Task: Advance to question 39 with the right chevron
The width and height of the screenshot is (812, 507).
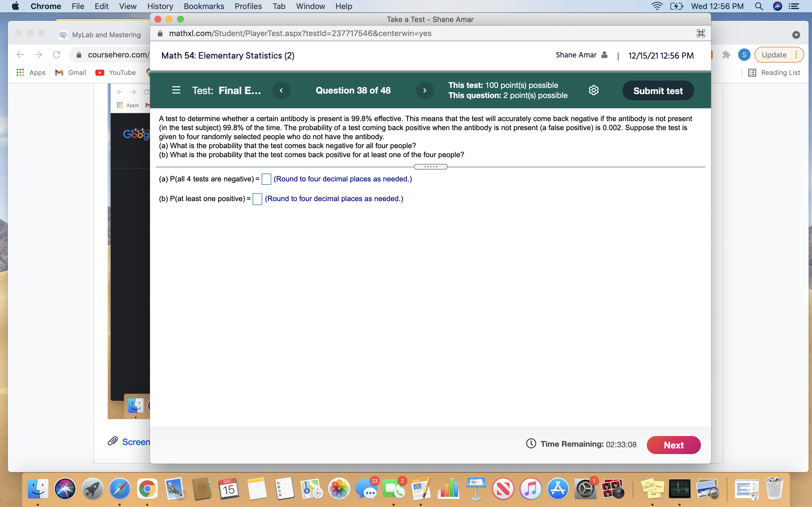Action: tap(425, 90)
